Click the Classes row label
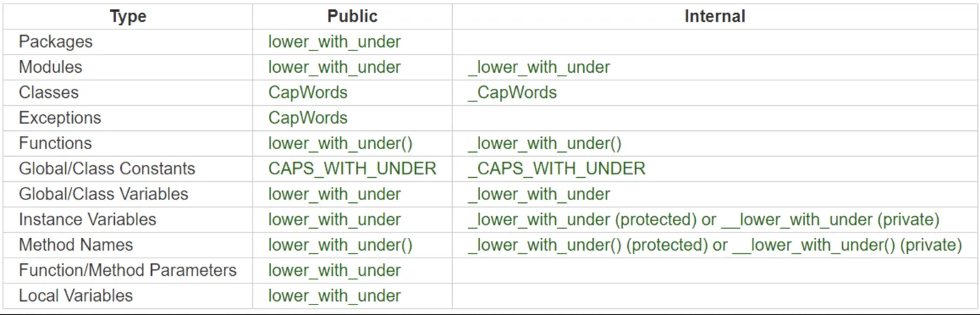 pos(48,92)
